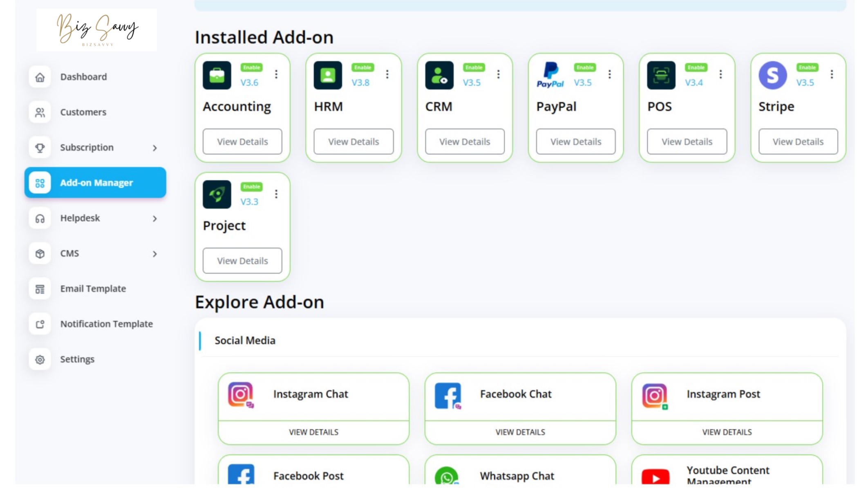Click the Youtube Content Management icon
Image resolution: width=868 pixels, height=488 pixels.
pos(655,477)
